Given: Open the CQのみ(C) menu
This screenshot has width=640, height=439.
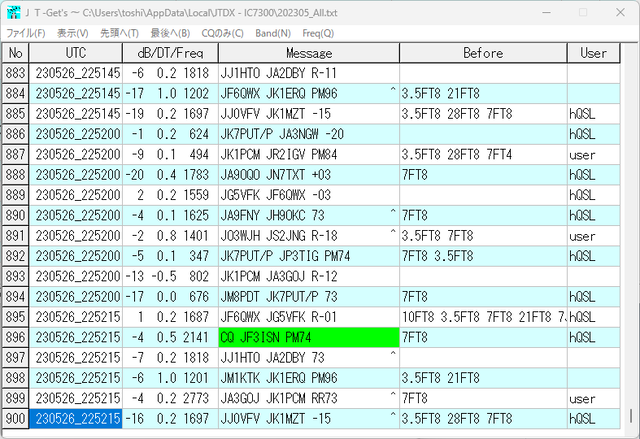Looking at the screenshot, I should point(222,33).
